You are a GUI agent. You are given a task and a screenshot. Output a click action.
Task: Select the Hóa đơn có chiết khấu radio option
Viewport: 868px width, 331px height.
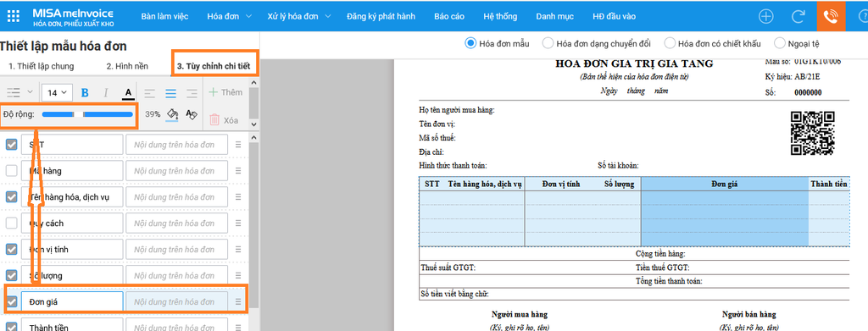(712, 43)
